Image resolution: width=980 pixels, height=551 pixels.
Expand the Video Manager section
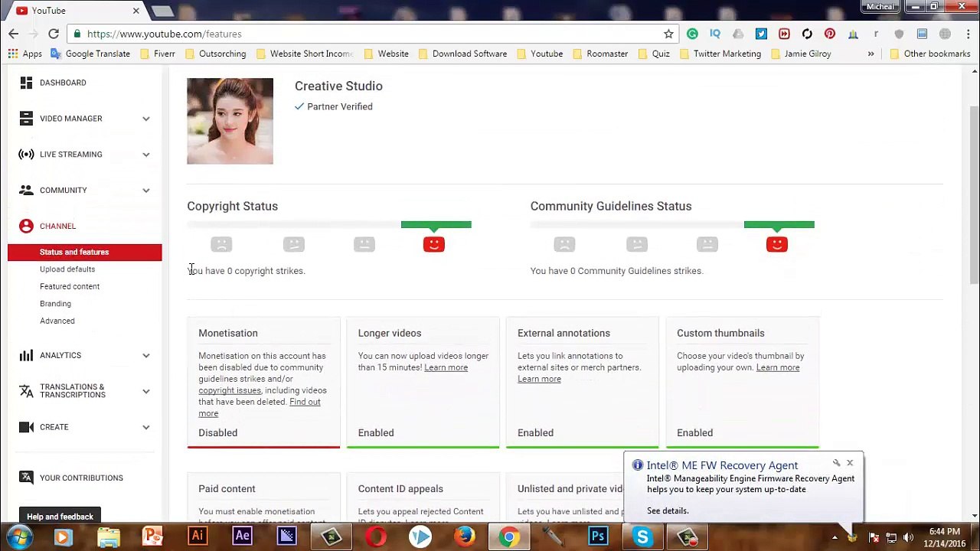pos(146,119)
